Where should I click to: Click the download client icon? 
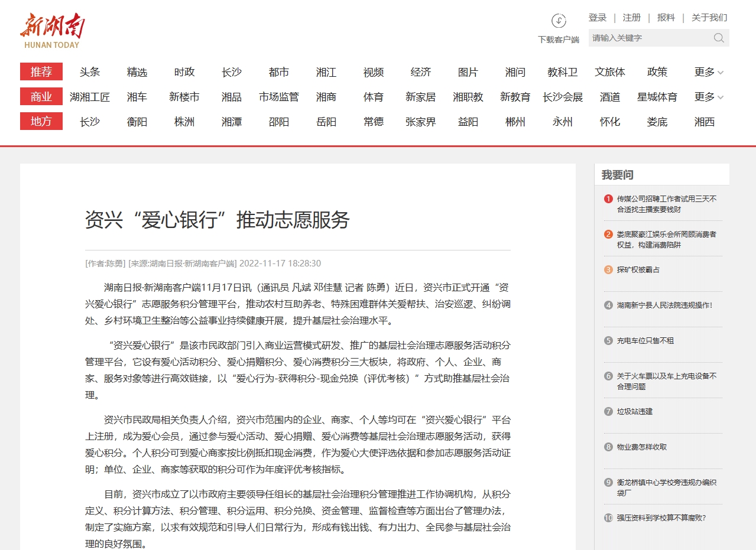559,21
